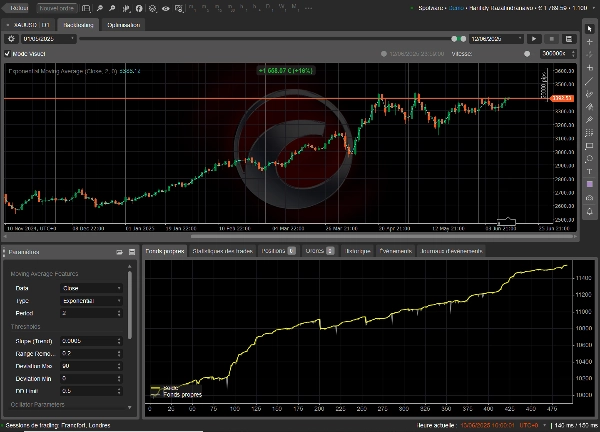The height and width of the screenshot is (432, 600).
Task: Adjust the Range Reme... value stepper
Action: pos(119,354)
